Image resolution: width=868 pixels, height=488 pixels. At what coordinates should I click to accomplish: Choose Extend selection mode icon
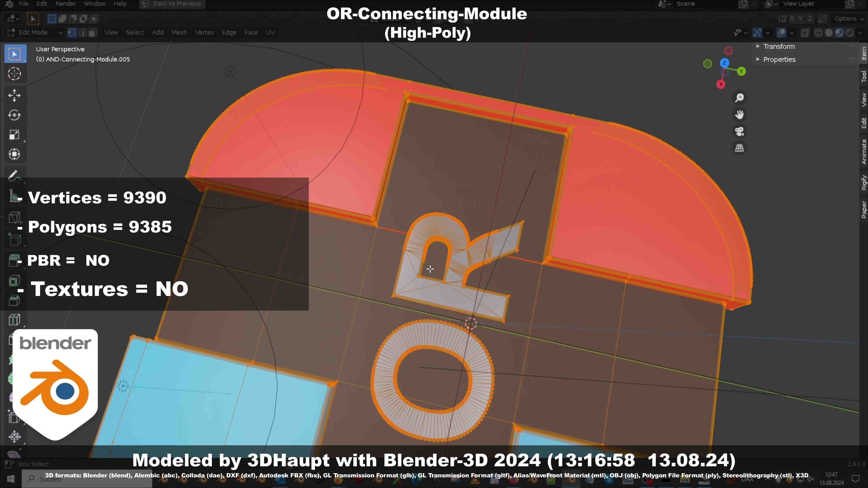[x=62, y=19]
